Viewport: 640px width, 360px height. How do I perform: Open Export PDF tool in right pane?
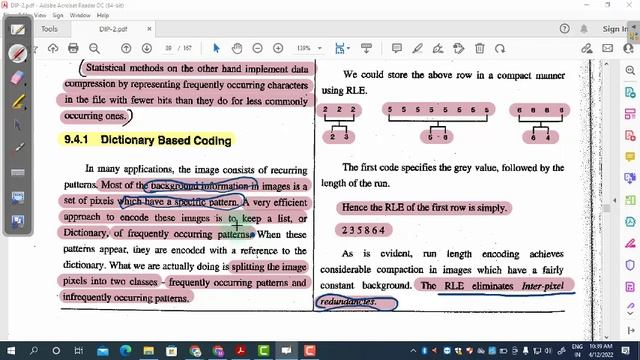point(630,92)
